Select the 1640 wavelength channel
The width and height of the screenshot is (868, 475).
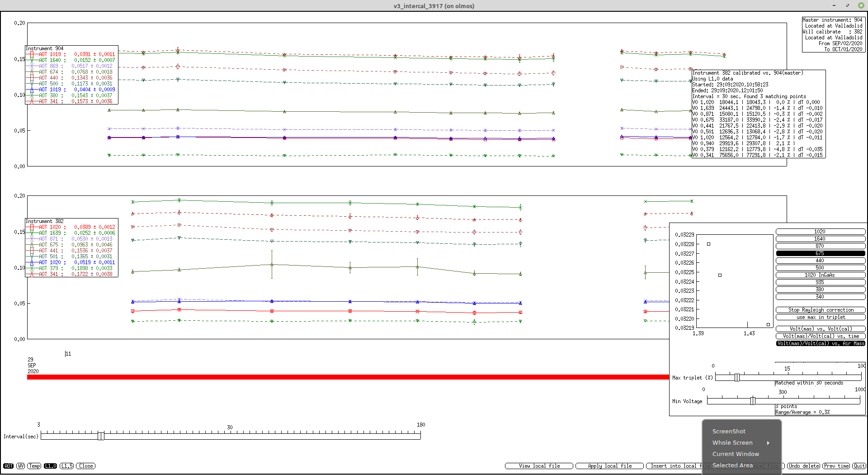[x=821, y=239]
